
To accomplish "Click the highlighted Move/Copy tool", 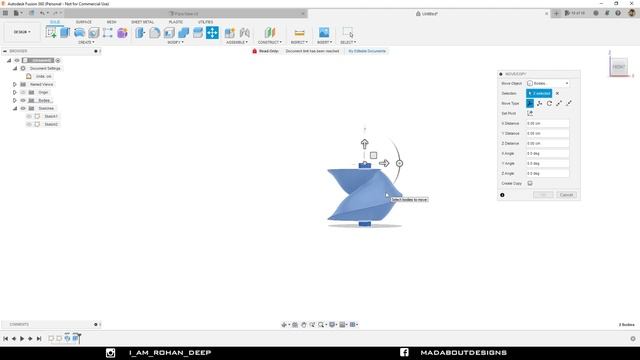I will 212,33.
